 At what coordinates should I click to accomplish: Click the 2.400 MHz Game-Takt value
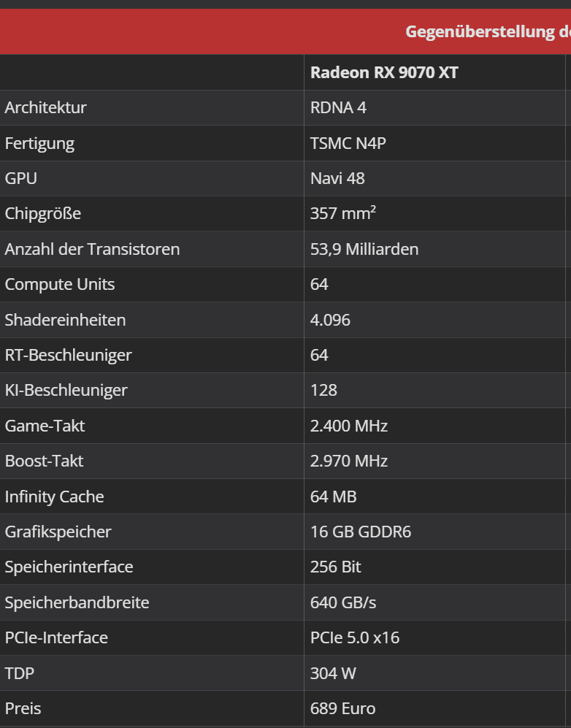pyautogui.click(x=349, y=426)
